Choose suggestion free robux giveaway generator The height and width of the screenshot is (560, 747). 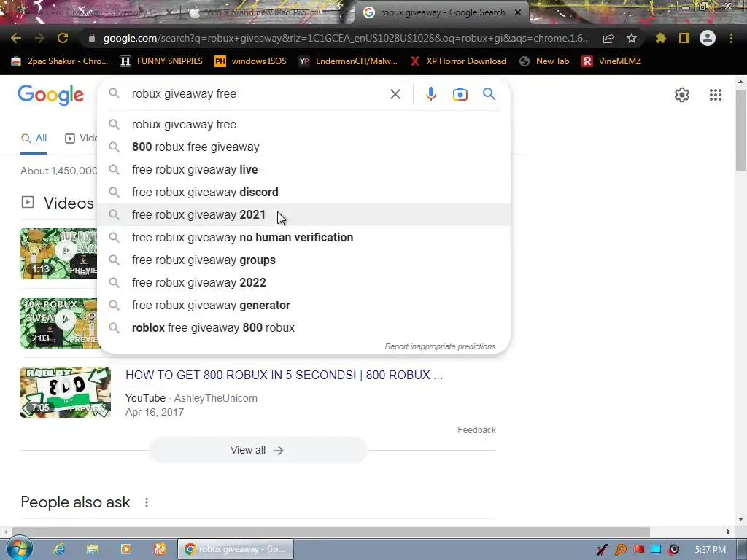click(x=304, y=306)
